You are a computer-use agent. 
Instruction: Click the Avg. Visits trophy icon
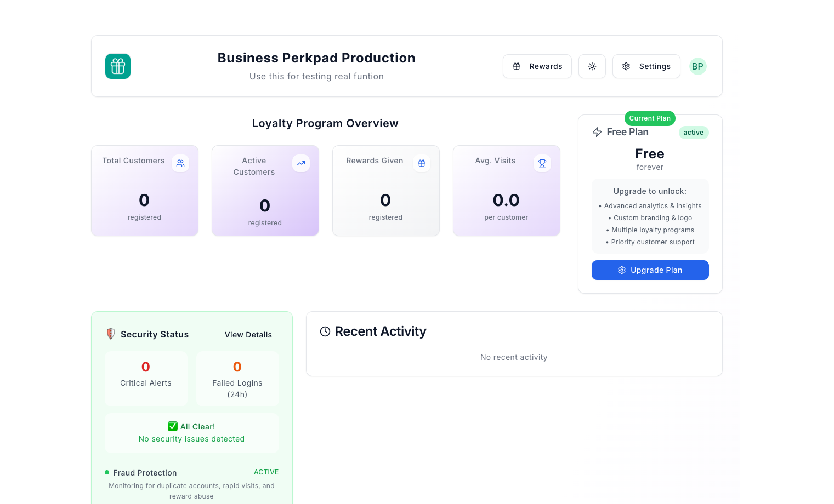[542, 163]
